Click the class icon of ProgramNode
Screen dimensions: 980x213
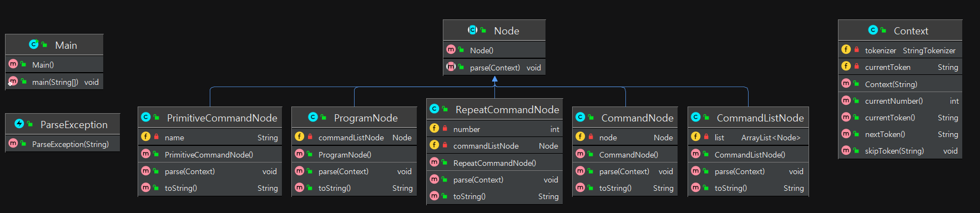coord(313,117)
